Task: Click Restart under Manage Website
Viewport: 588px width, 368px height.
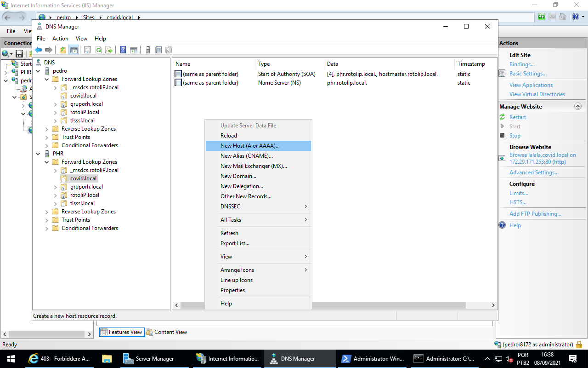Action: pos(517,117)
